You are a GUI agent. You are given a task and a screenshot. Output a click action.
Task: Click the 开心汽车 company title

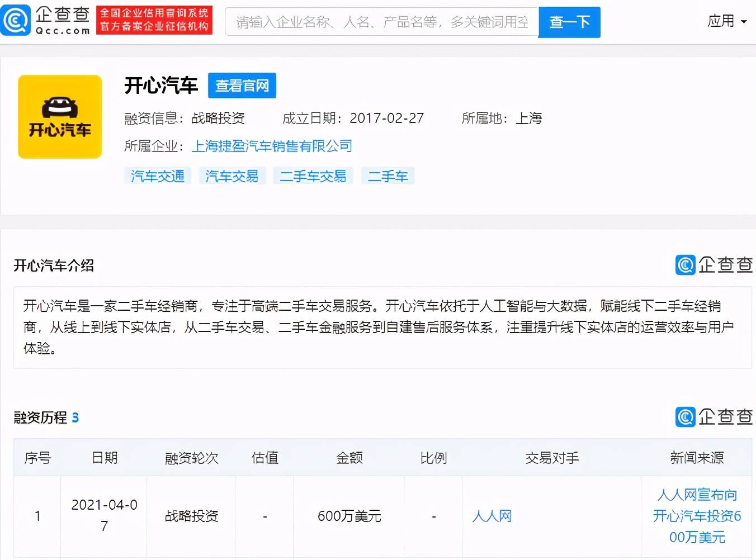161,86
